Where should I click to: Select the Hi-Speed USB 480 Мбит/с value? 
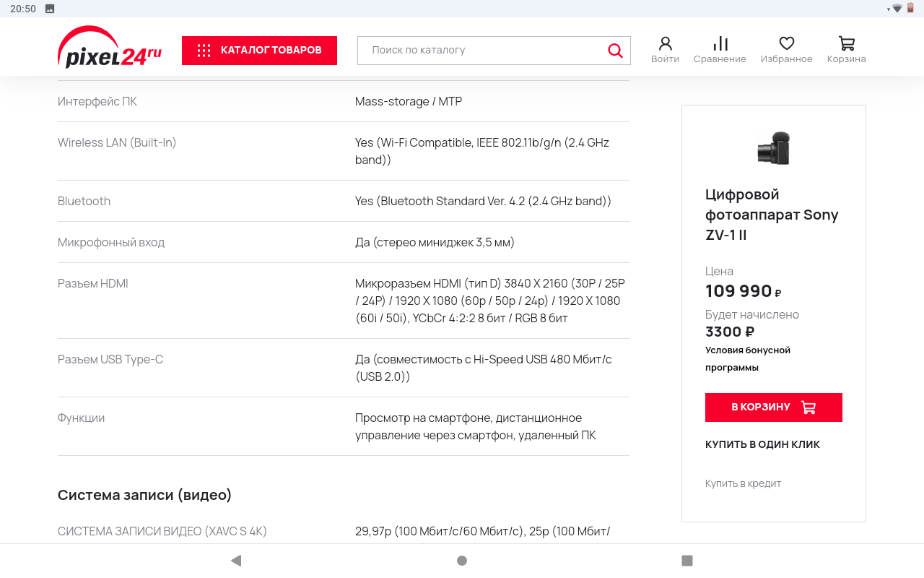click(x=484, y=368)
